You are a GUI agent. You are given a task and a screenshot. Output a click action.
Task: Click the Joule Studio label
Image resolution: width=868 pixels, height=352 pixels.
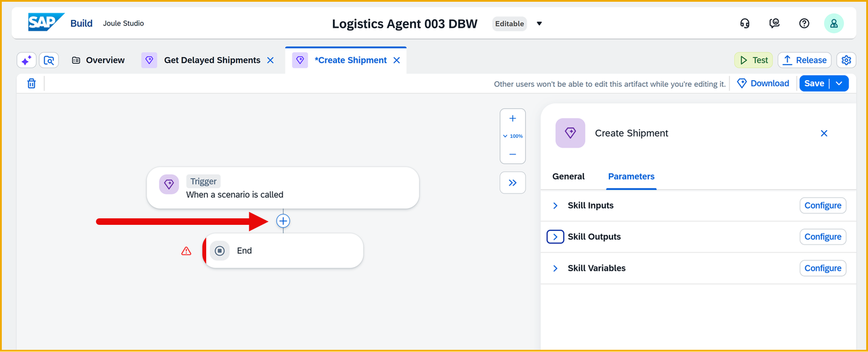[124, 24]
